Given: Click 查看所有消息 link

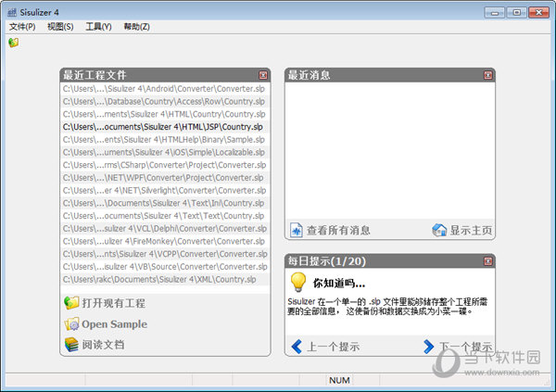Looking at the screenshot, I should tap(338, 230).
